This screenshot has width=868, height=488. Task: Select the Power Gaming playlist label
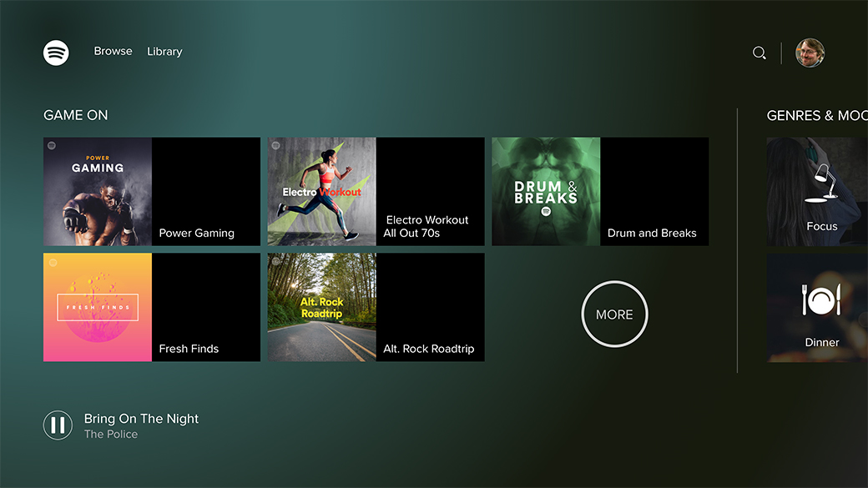[197, 234]
